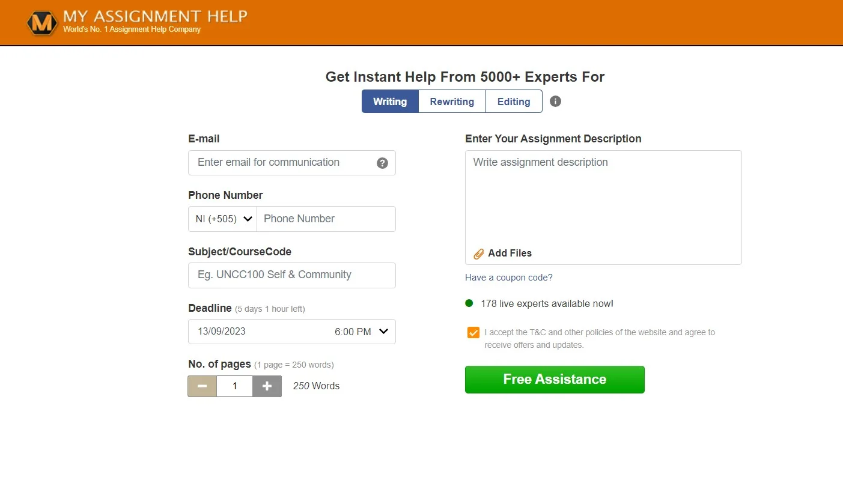Click the green live experts status dot
The width and height of the screenshot is (843, 504).
click(x=469, y=303)
